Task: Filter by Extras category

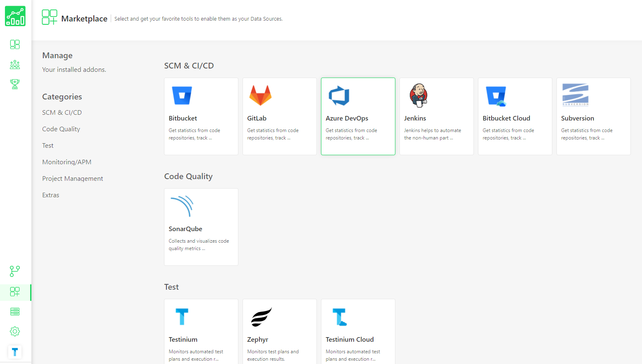Action: point(51,195)
